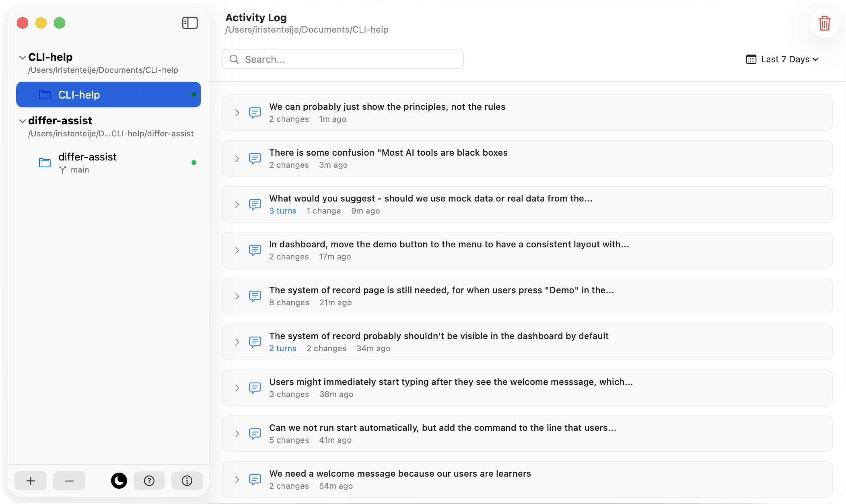
Task: Open the '3 turns' link
Action: (x=282, y=211)
